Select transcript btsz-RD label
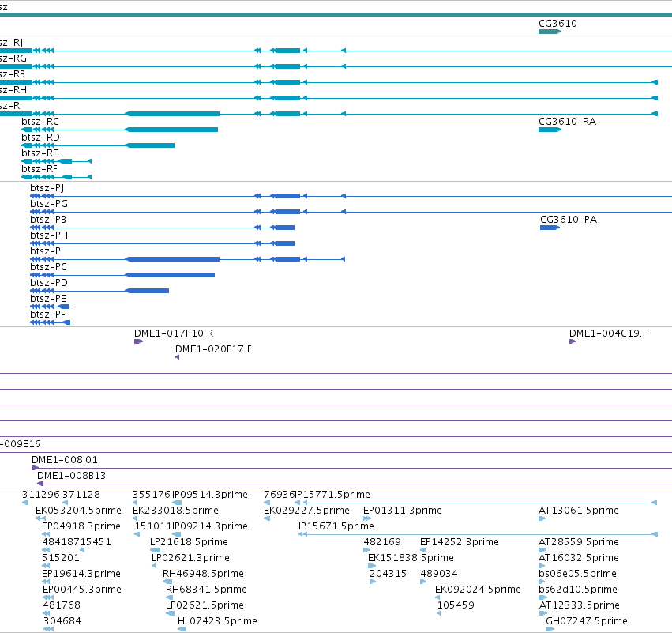 pyautogui.click(x=40, y=138)
